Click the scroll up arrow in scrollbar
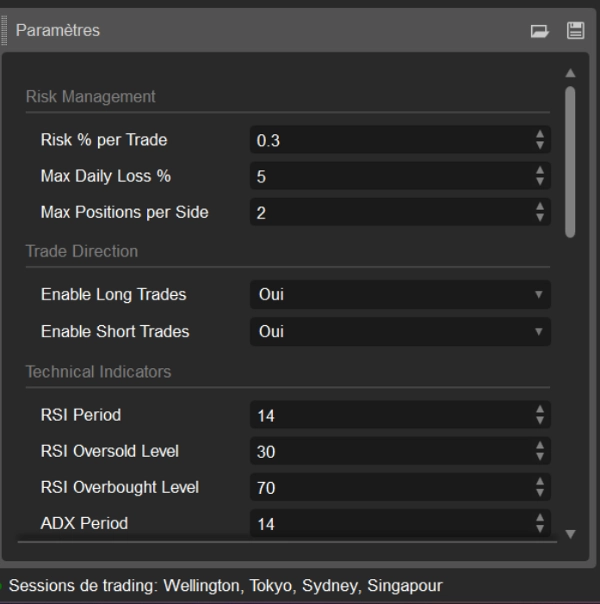This screenshot has height=604, width=600. point(570,73)
